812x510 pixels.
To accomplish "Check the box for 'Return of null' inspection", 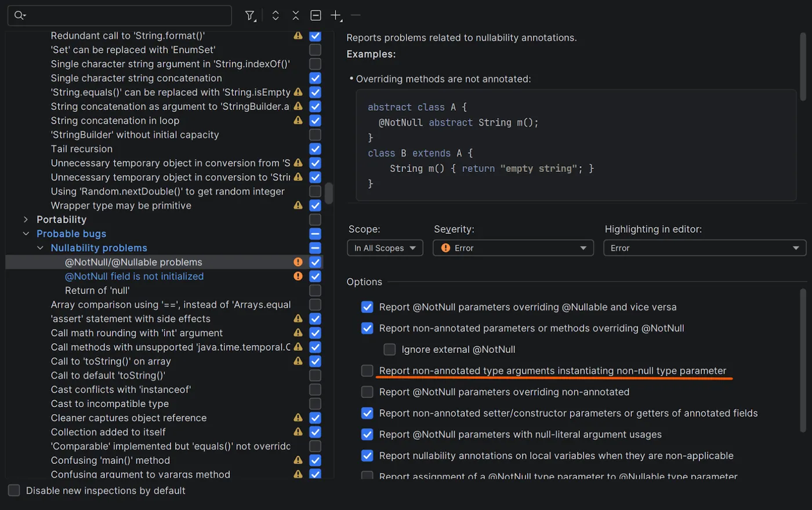I will [315, 290].
